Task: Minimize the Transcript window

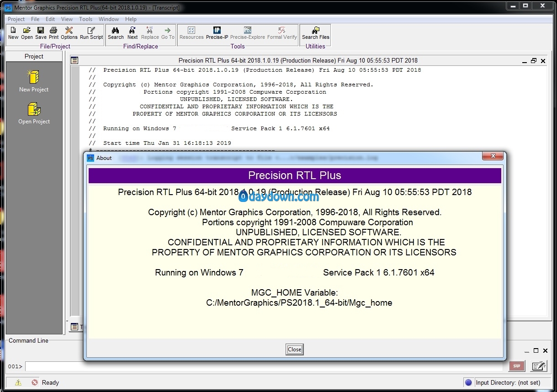Action: tap(525, 61)
